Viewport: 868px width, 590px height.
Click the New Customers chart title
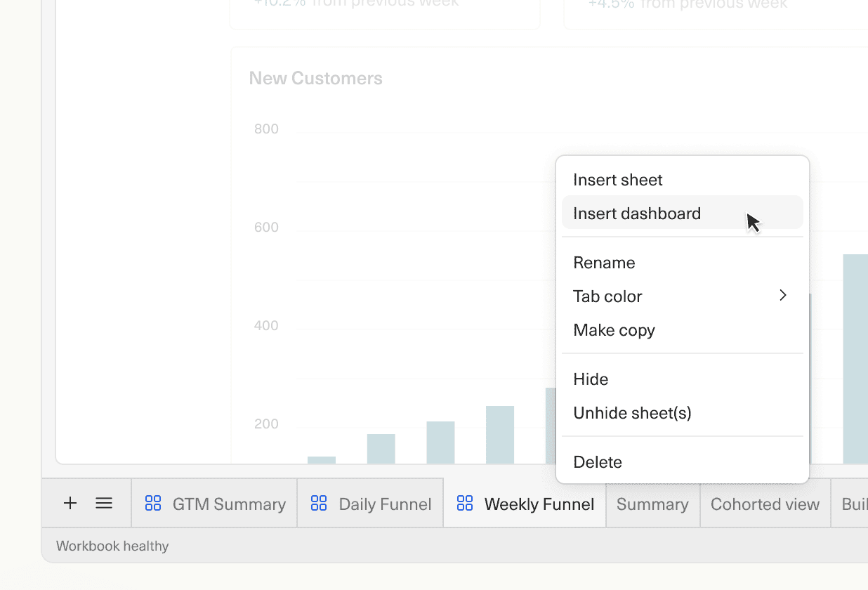tap(315, 78)
